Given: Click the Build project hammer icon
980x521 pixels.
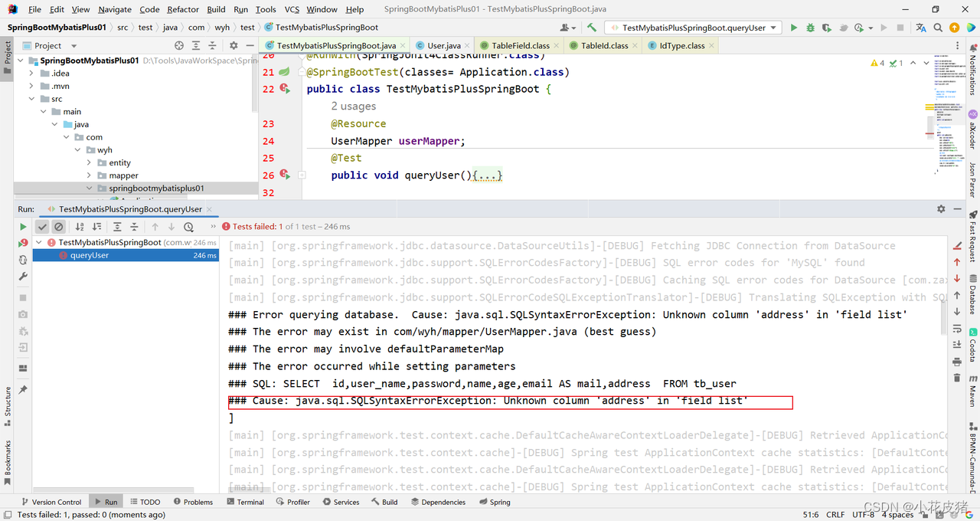Looking at the screenshot, I should pyautogui.click(x=591, y=28).
